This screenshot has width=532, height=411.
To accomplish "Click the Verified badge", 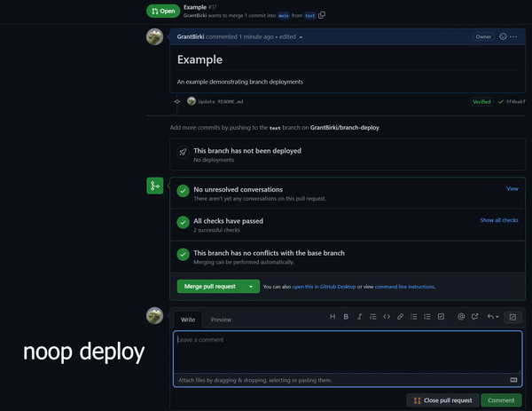I will (481, 101).
